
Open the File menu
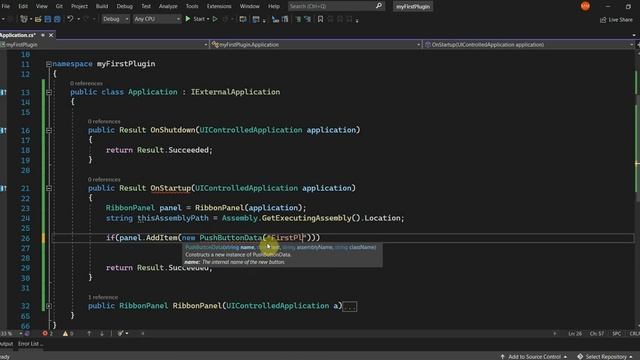click(5, 6)
